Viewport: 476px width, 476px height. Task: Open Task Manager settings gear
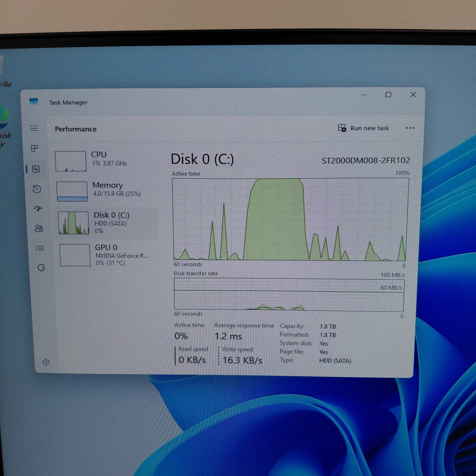click(x=46, y=362)
